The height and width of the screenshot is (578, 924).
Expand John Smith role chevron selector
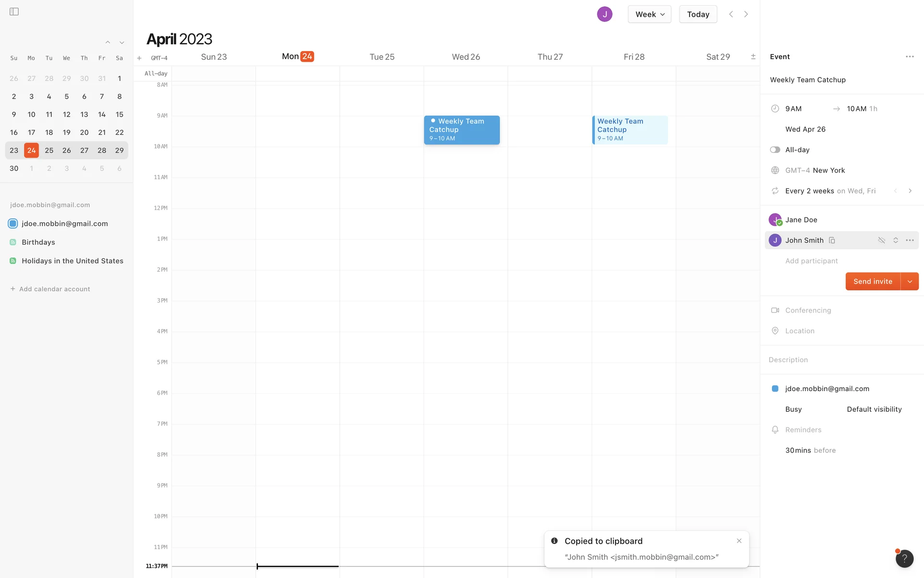pos(896,240)
